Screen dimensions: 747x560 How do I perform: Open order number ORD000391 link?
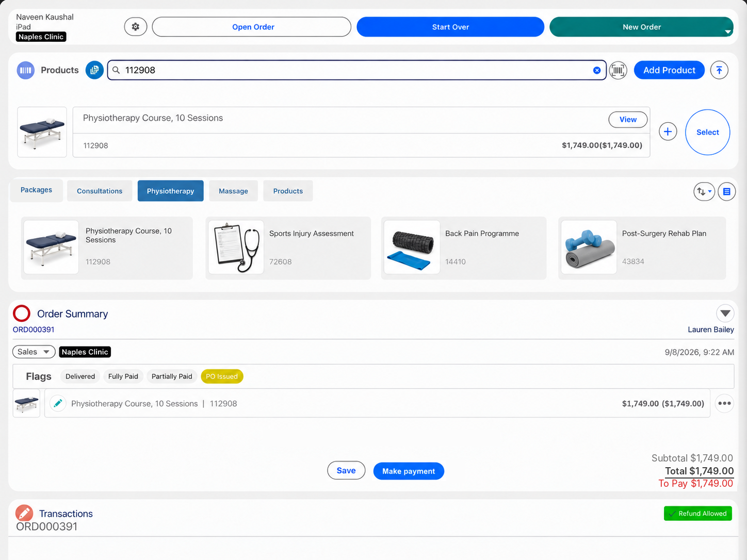[34, 330]
